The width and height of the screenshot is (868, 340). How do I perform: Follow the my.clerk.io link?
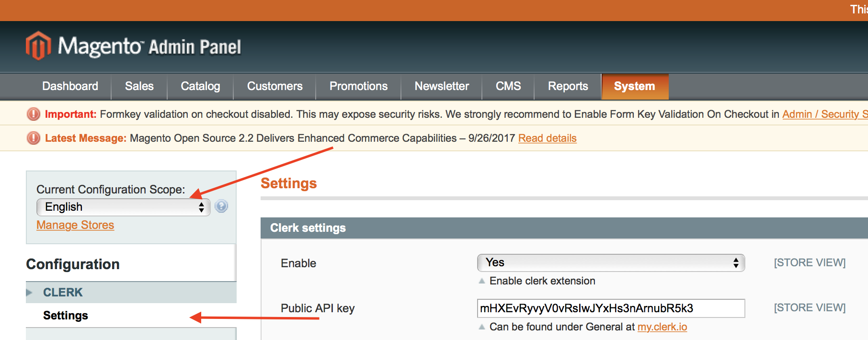pyautogui.click(x=662, y=327)
